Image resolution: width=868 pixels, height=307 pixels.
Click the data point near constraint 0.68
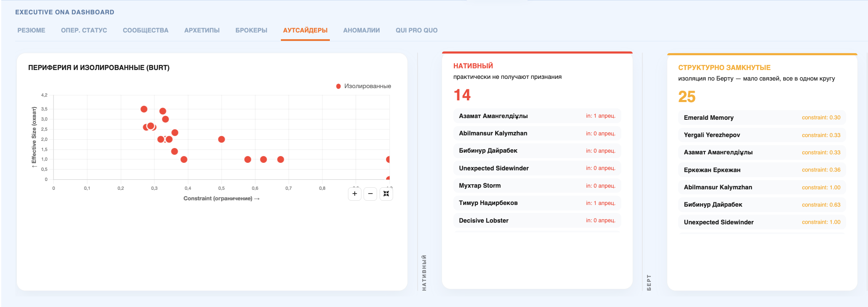[x=280, y=159]
